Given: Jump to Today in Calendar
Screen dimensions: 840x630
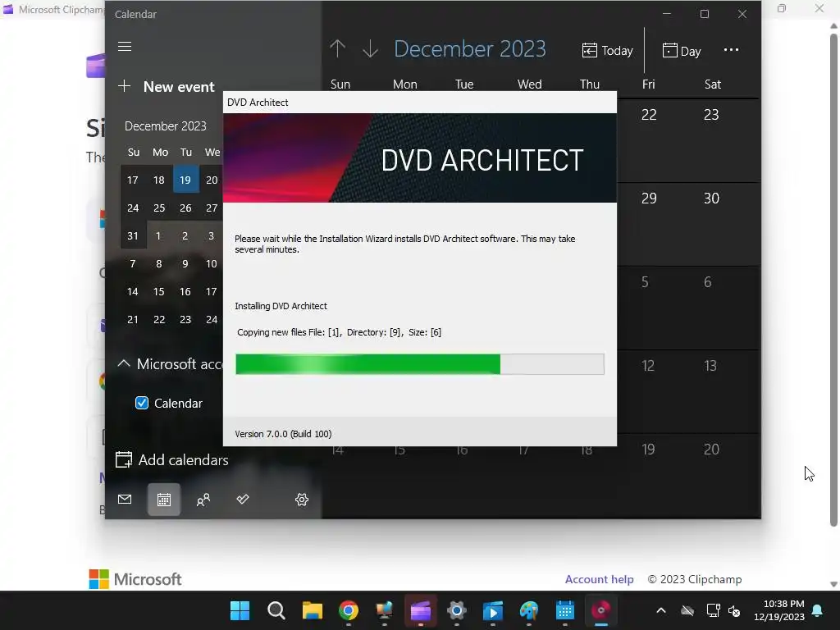Looking at the screenshot, I should pyautogui.click(x=608, y=51).
